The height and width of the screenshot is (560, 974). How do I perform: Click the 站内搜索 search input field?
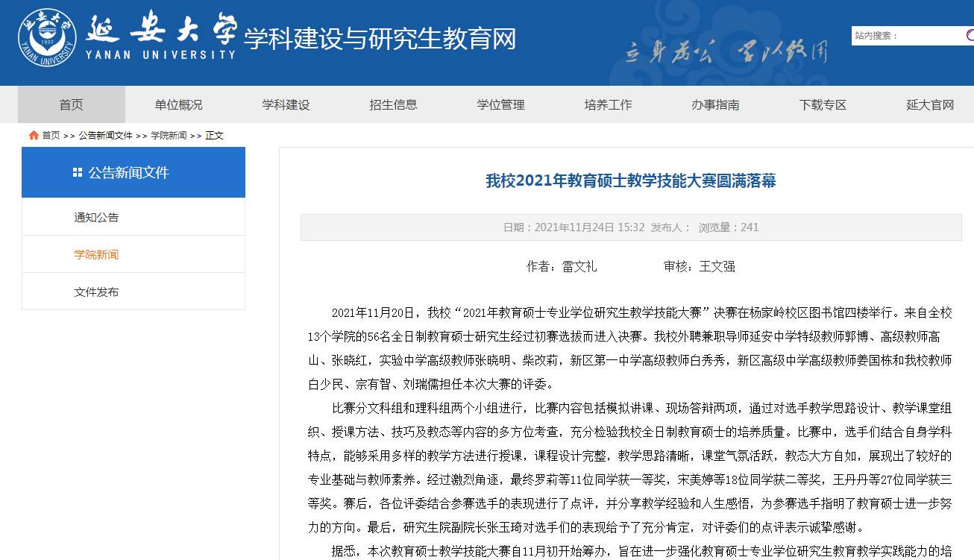[908, 35]
